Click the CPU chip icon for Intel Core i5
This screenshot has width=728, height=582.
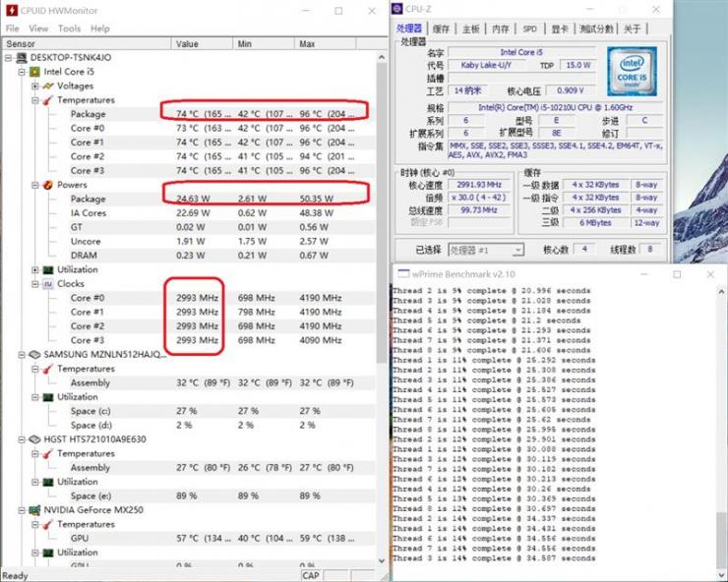click(34, 72)
